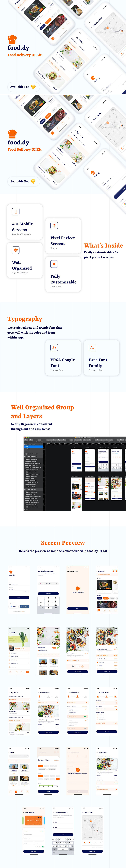Image resolution: width=126 pixels, height=868 pixels.
Task: Select the TOTAL ADD ON COST layer in Sketch
Action: point(33,466)
